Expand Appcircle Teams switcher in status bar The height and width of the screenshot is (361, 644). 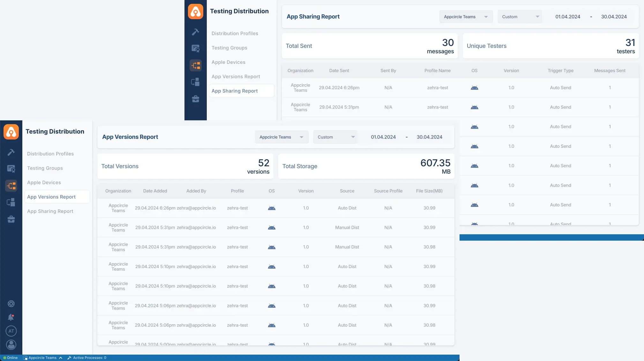(x=42, y=358)
